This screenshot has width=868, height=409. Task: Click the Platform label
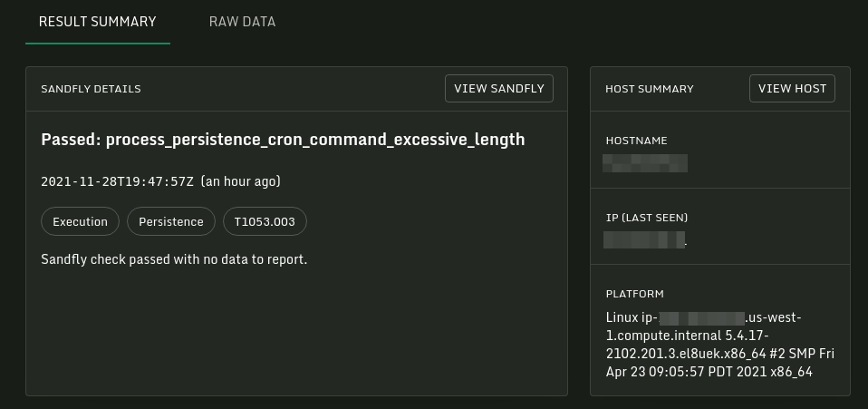tap(634, 294)
